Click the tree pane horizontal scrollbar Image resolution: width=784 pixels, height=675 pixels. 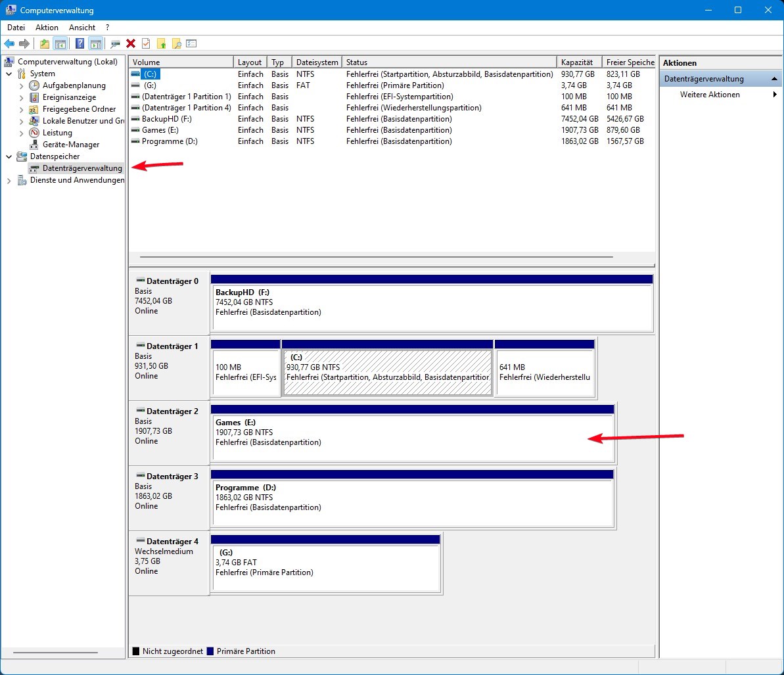point(55,653)
